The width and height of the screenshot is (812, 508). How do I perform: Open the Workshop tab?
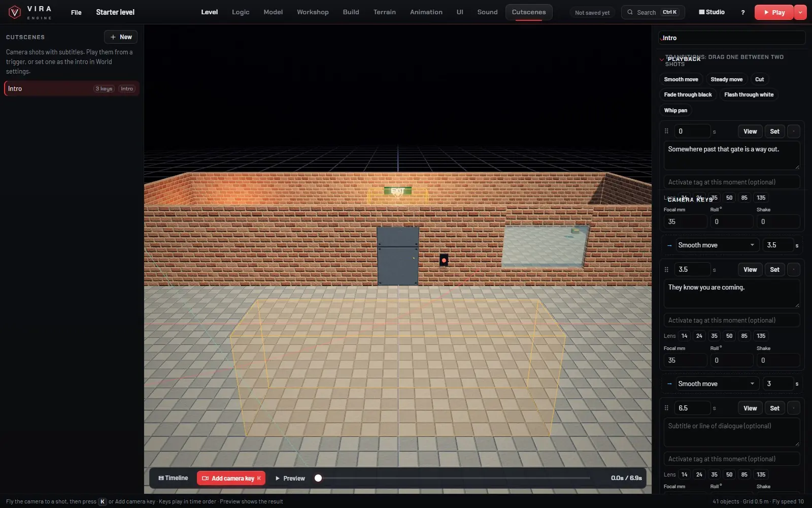pyautogui.click(x=313, y=12)
